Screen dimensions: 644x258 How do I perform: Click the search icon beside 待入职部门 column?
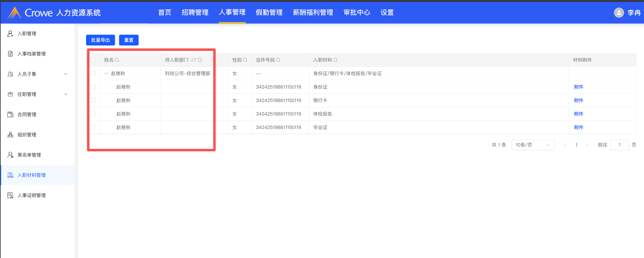(x=200, y=60)
